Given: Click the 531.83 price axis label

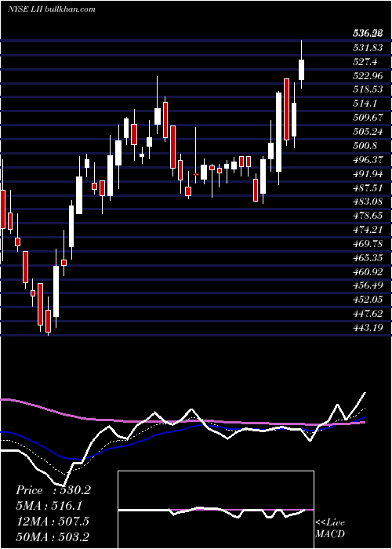Looking at the screenshot, I should coord(368,48).
